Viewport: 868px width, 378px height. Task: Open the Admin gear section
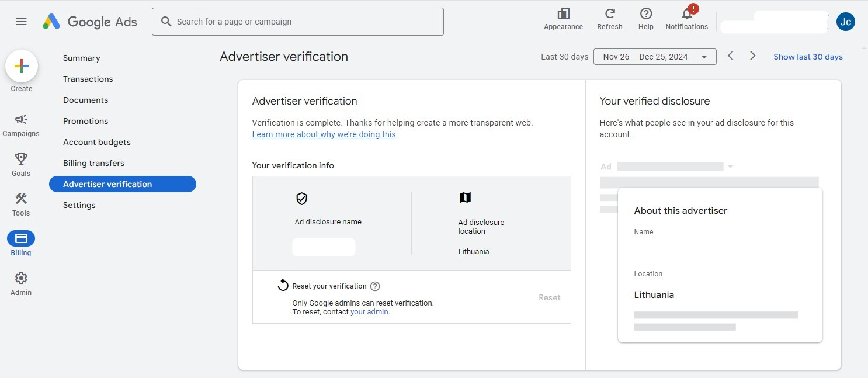point(21,279)
